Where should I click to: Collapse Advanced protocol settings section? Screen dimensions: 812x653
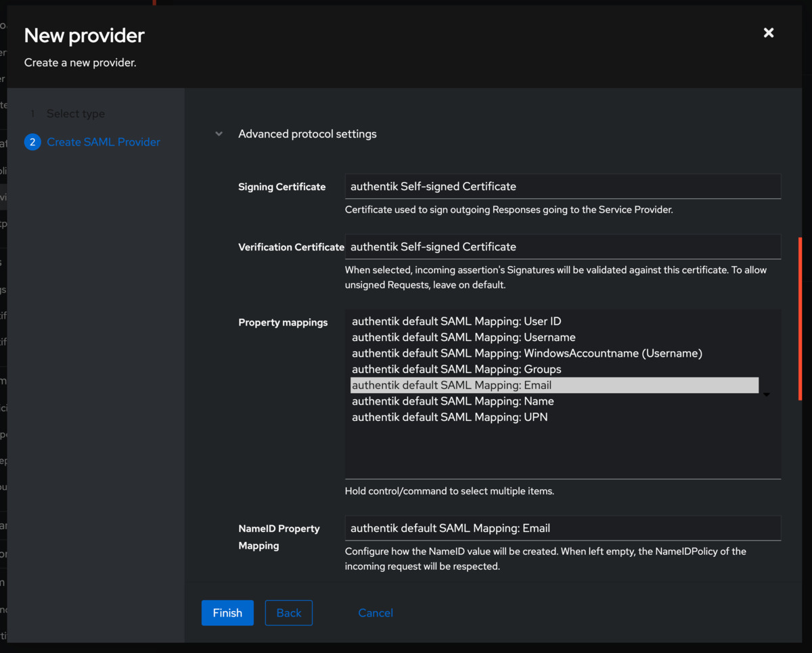(219, 134)
